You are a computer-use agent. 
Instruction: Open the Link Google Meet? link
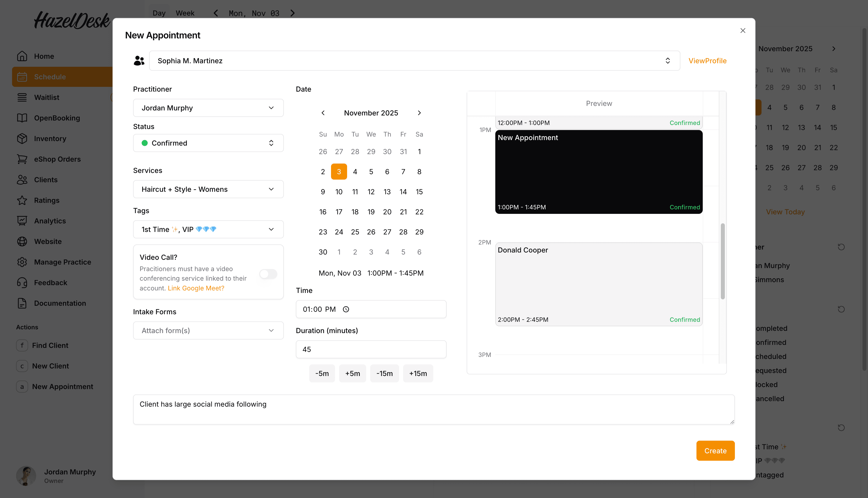(x=196, y=288)
